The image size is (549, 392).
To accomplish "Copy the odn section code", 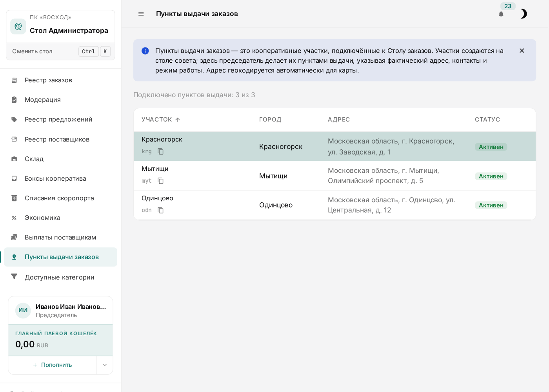I will 161,210.
